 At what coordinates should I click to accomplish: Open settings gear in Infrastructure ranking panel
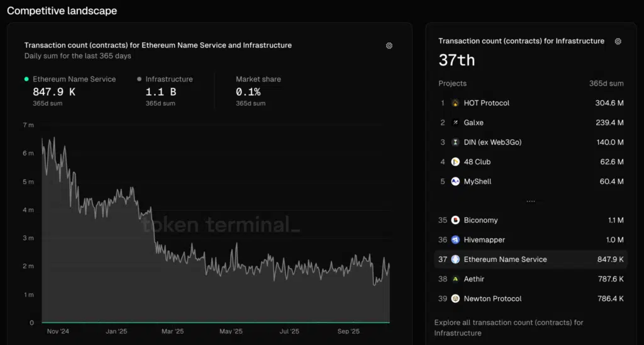point(618,41)
